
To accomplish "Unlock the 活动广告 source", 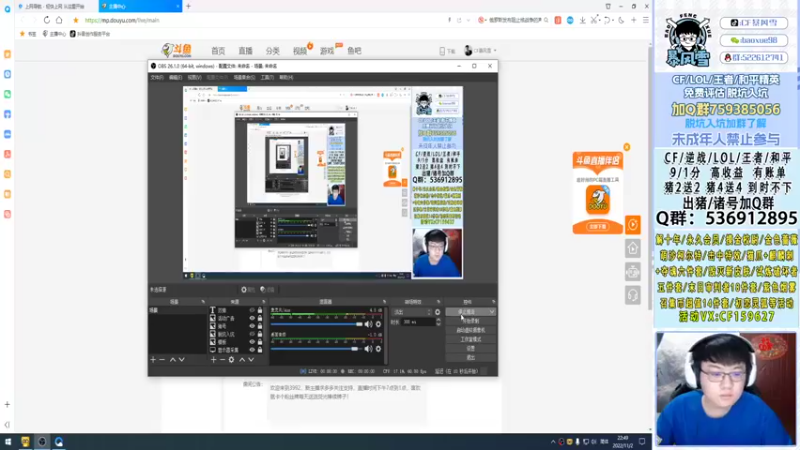I will click(260, 318).
